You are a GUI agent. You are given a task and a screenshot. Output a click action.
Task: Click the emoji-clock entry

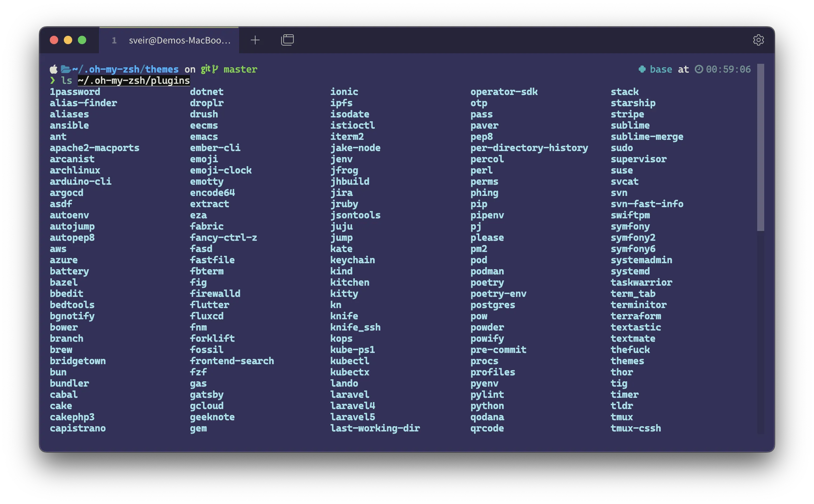pos(221,170)
